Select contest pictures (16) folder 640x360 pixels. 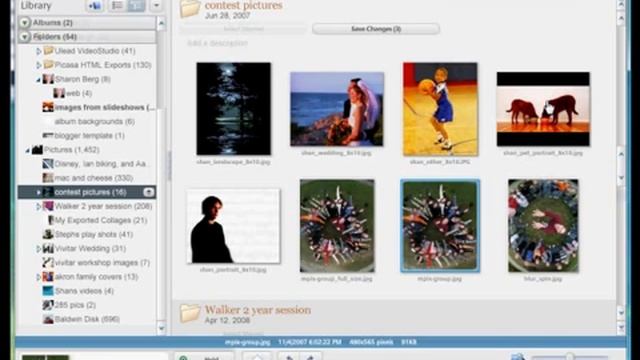tap(87, 192)
